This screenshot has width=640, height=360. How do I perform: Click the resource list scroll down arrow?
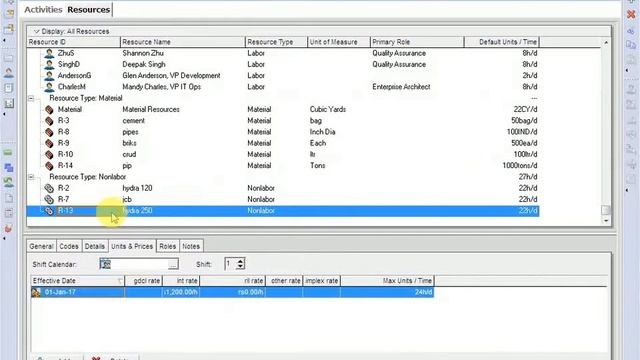tap(606, 221)
